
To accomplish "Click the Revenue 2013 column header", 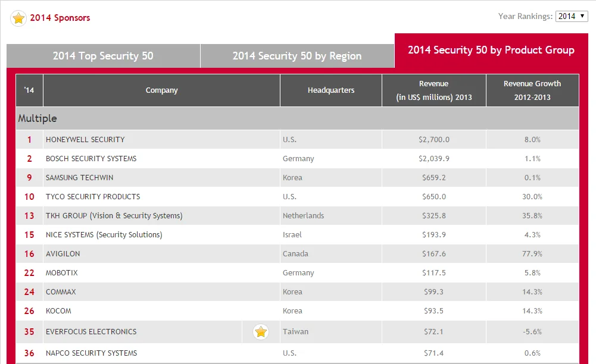I will point(433,90).
